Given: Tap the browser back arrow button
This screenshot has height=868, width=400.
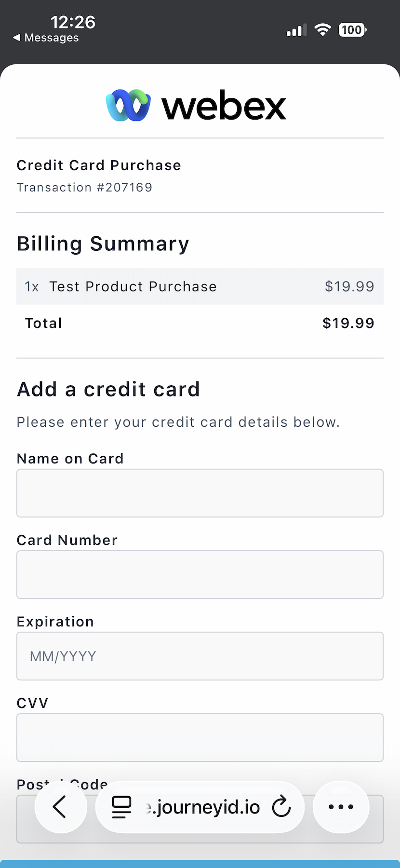Looking at the screenshot, I should [x=60, y=807].
